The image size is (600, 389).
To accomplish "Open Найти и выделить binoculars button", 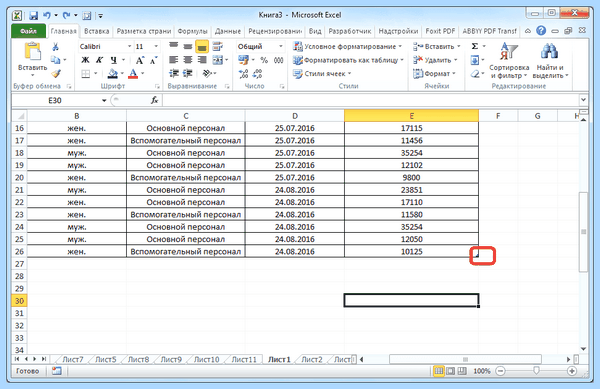I will [x=550, y=60].
